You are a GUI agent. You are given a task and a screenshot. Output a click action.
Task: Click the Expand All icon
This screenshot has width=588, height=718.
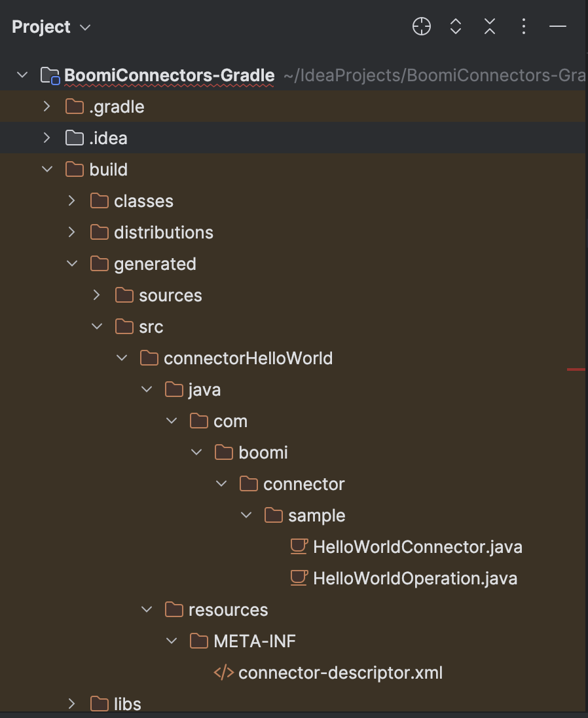[455, 26]
